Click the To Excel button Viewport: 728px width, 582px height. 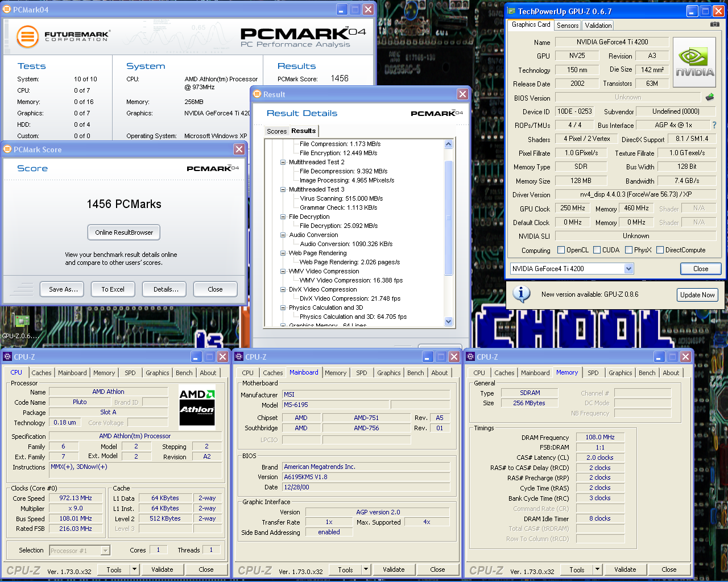pyautogui.click(x=113, y=289)
